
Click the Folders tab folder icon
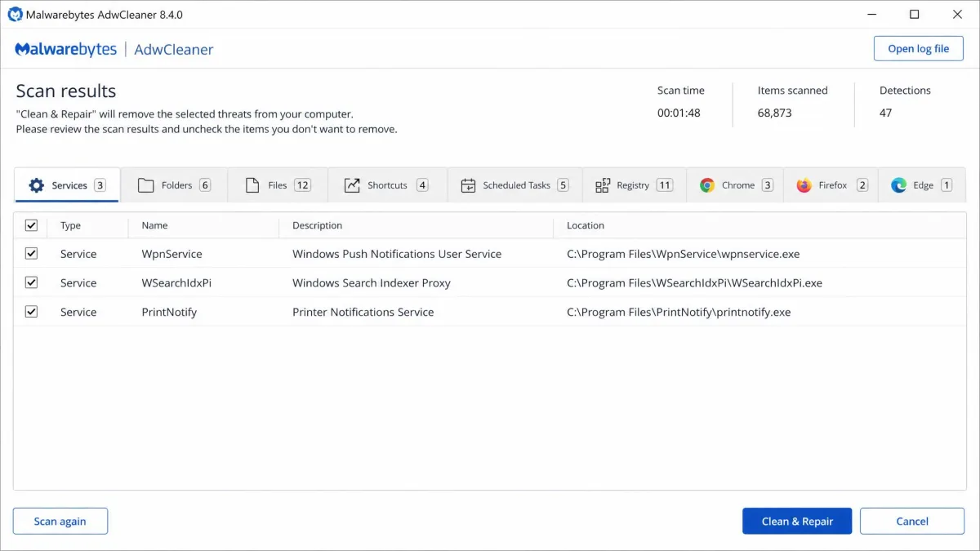tap(146, 185)
